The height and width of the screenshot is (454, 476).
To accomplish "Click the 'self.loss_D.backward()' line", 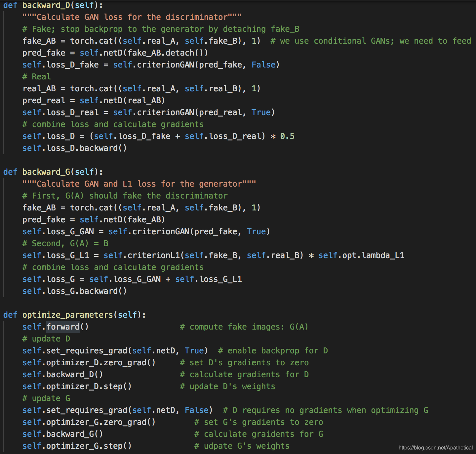I will [x=75, y=148].
